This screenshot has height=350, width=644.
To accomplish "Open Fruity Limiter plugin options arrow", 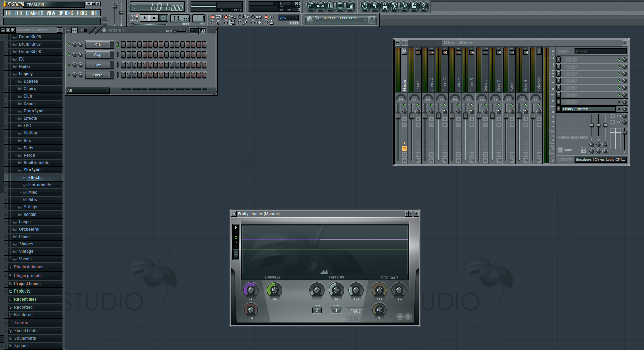I will coord(234,214).
